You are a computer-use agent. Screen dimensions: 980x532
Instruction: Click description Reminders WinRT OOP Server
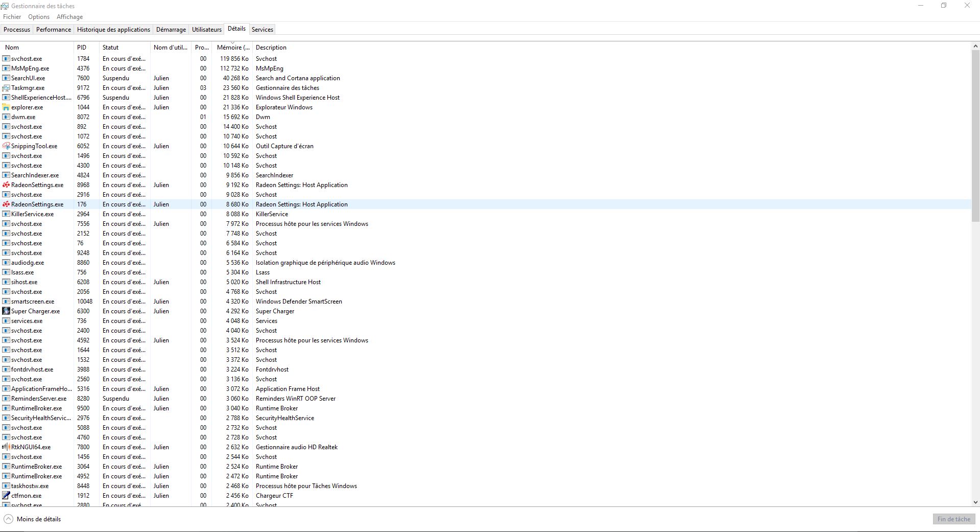click(x=296, y=399)
